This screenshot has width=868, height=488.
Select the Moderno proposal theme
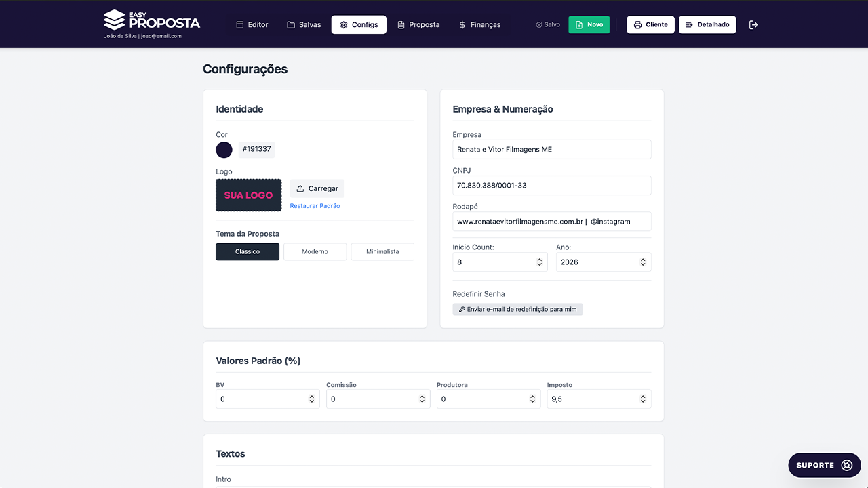click(x=315, y=251)
